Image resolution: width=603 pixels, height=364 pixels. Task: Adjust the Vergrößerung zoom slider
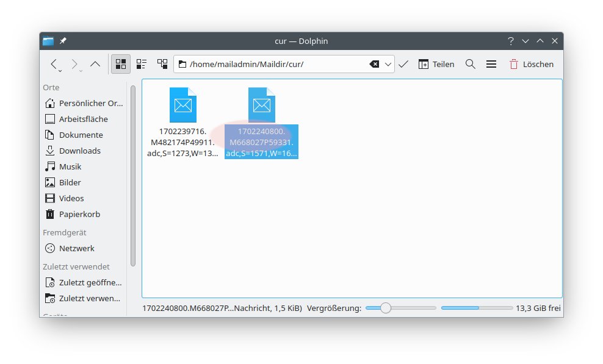coord(385,308)
